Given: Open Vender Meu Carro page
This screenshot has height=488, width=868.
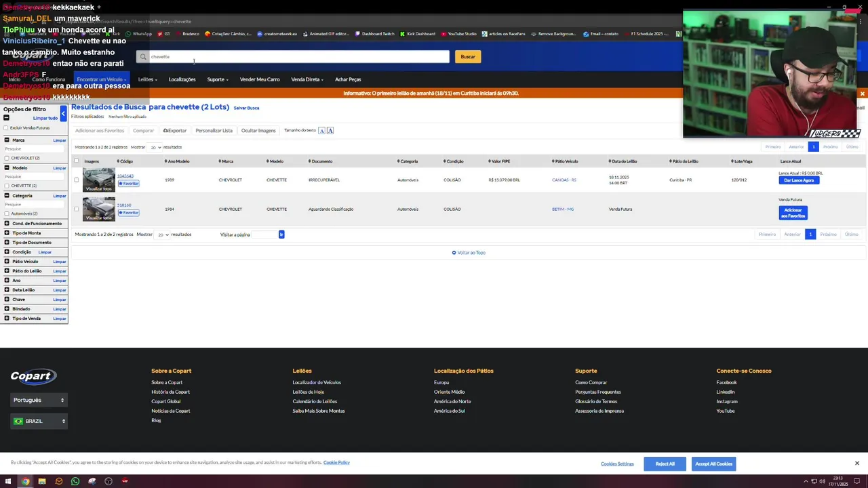Looking at the screenshot, I should tap(260, 79).
